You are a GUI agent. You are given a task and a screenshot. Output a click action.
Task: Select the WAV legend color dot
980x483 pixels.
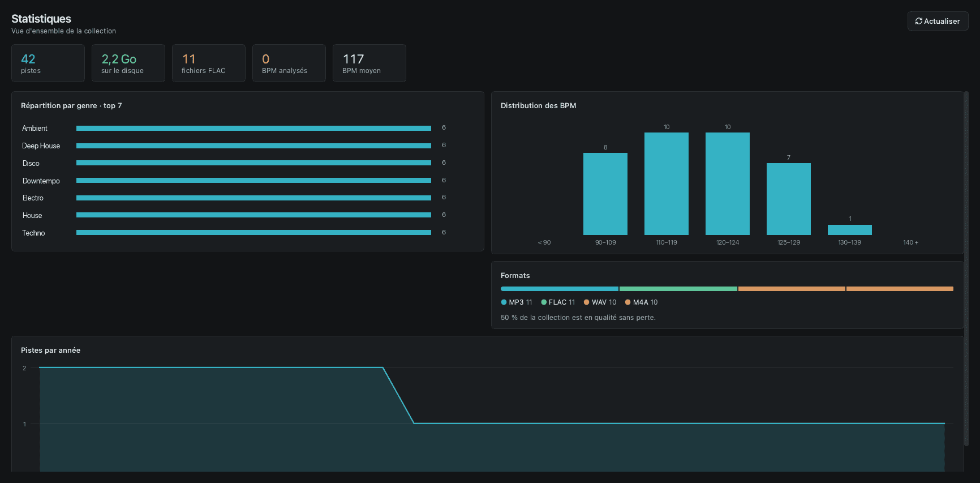coord(587,302)
